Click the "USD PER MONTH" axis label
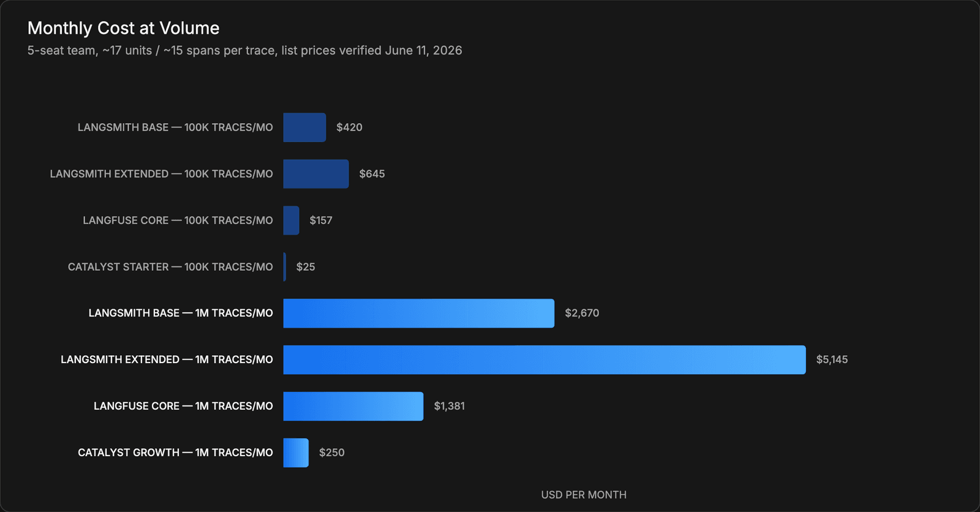The image size is (980, 512). click(x=584, y=495)
